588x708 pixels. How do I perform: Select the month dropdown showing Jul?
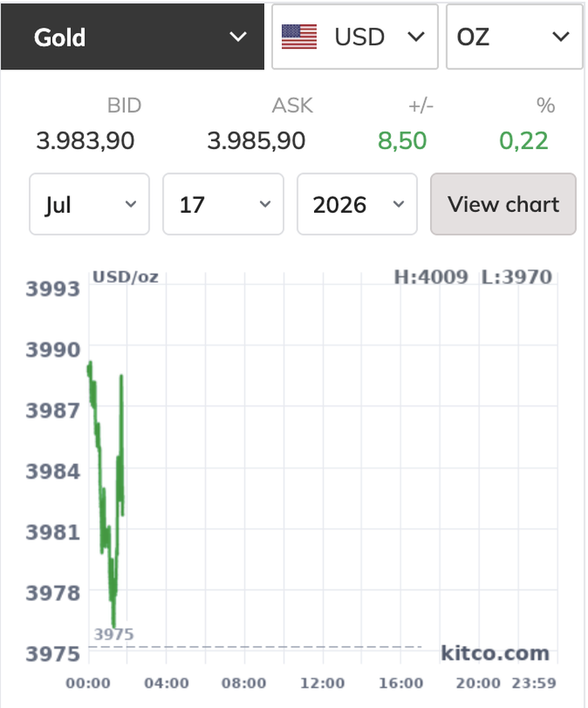(89, 204)
